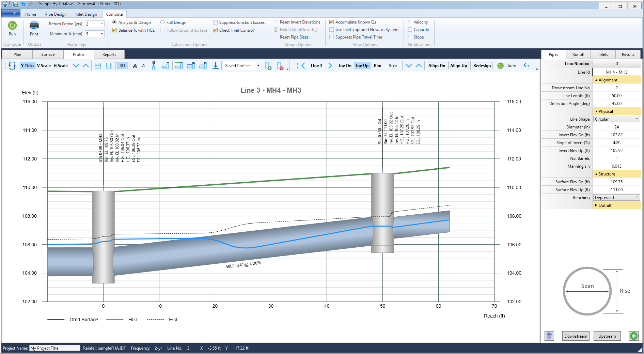The width and height of the screenshot is (644, 354).
Task: Click the horizontal grid lines icon
Action: click(98, 65)
